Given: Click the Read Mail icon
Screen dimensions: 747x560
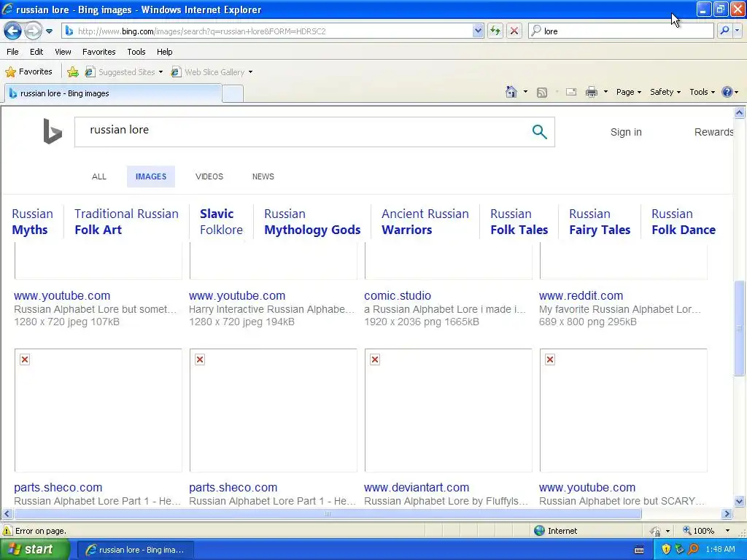Looking at the screenshot, I should tap(571, 93).
